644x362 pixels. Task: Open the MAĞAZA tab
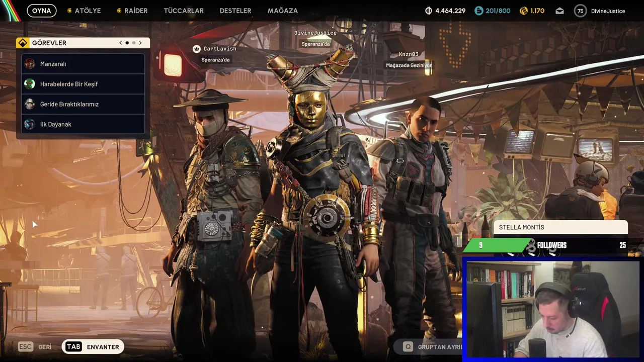coord(283,11)
